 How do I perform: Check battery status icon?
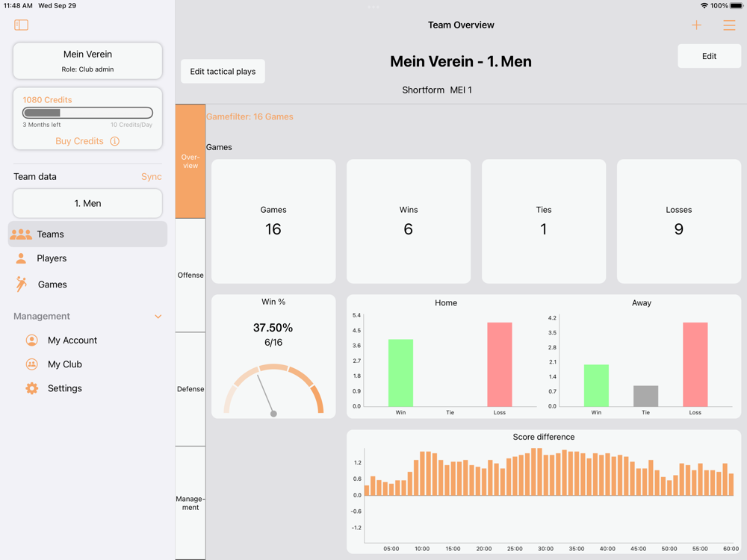point(736,6)
